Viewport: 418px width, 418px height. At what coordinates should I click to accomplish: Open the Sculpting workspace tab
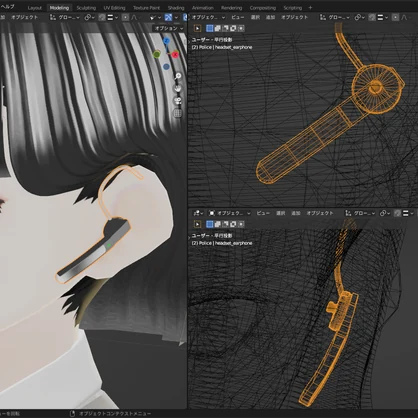86,8
